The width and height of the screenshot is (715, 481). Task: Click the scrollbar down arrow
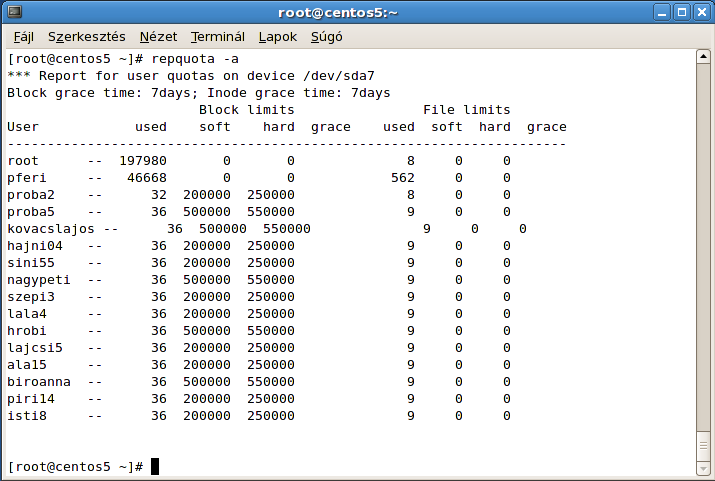[704, 468]
